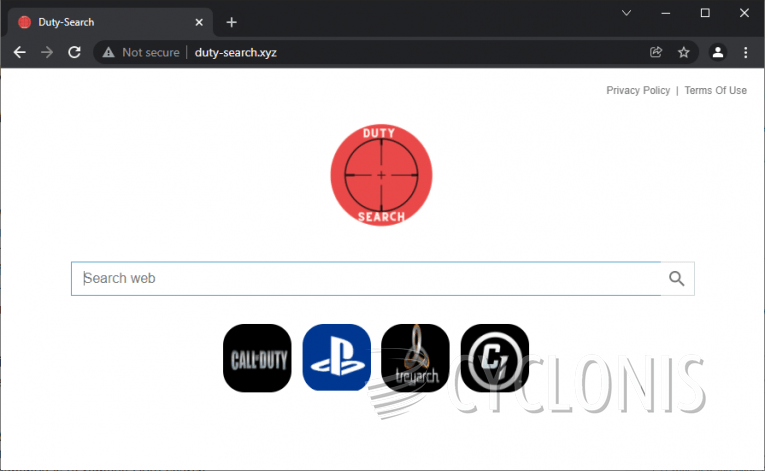Screen dimensions: 765x471
Task: Go back to the previous page
Action: coord(20,52)
